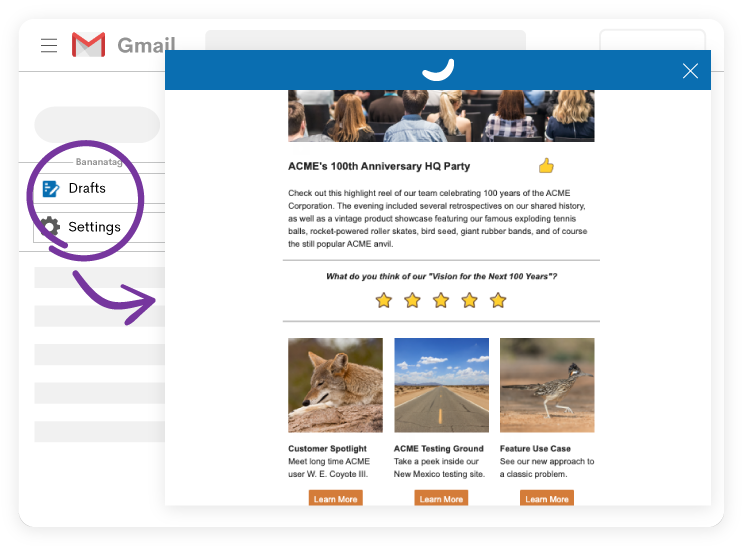Click the Bananatag Drafts pencil icon
Viewport: 744px width, 546px height.
(51, 188)
